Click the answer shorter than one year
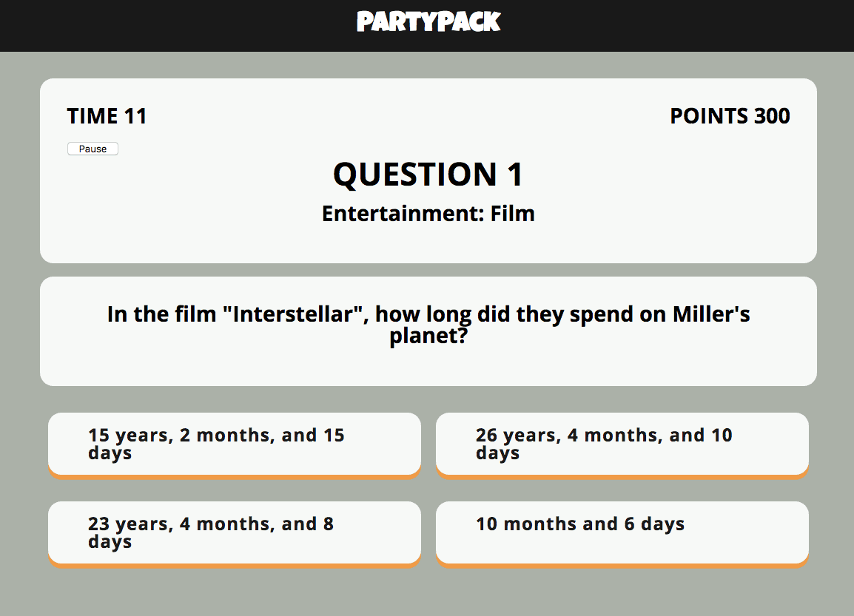 622,532
